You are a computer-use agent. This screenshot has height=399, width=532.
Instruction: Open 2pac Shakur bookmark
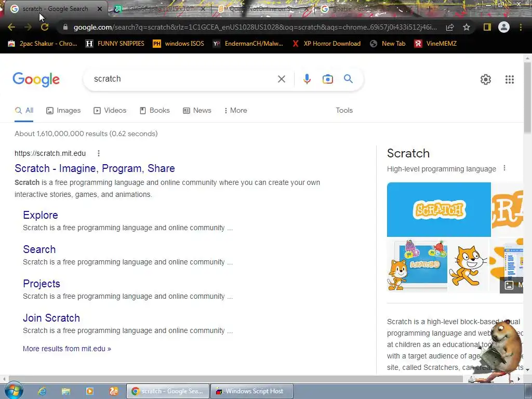[43, 44]
